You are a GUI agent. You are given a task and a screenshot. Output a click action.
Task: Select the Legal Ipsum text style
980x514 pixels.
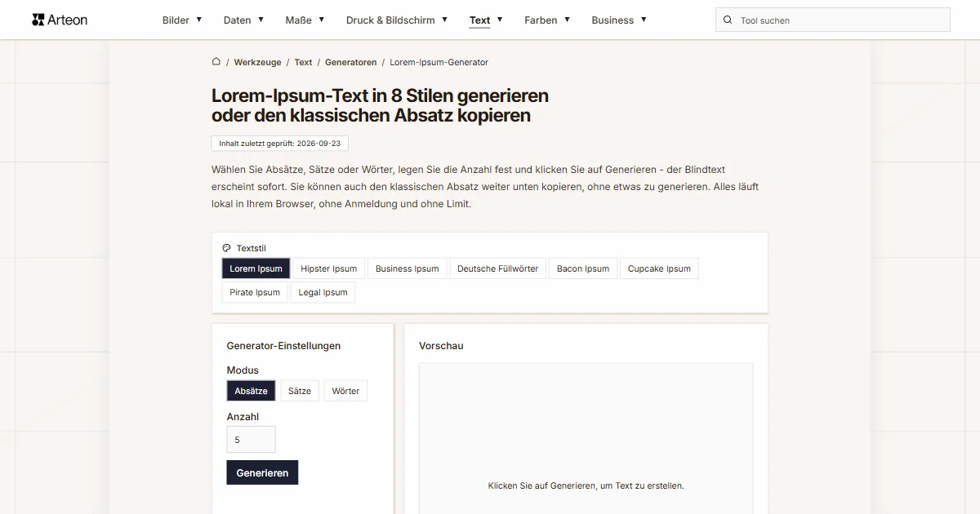pyautogui.click(x=323, y=292)
